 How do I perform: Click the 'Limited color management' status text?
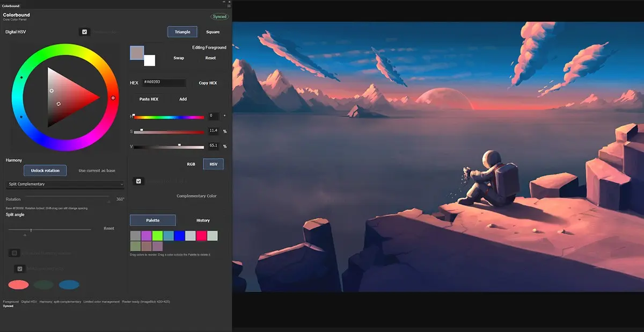[102, 302]
